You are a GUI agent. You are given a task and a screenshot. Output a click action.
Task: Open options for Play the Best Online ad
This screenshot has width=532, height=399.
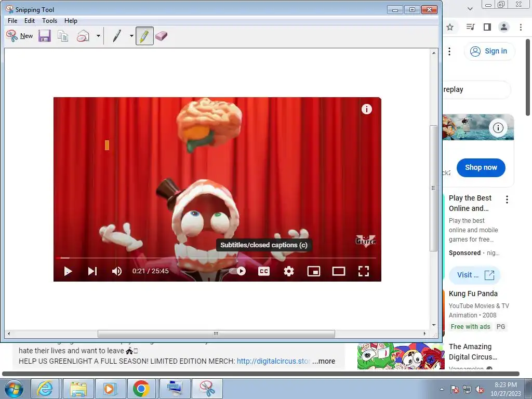pyautogui.click(x=507, y=199)
